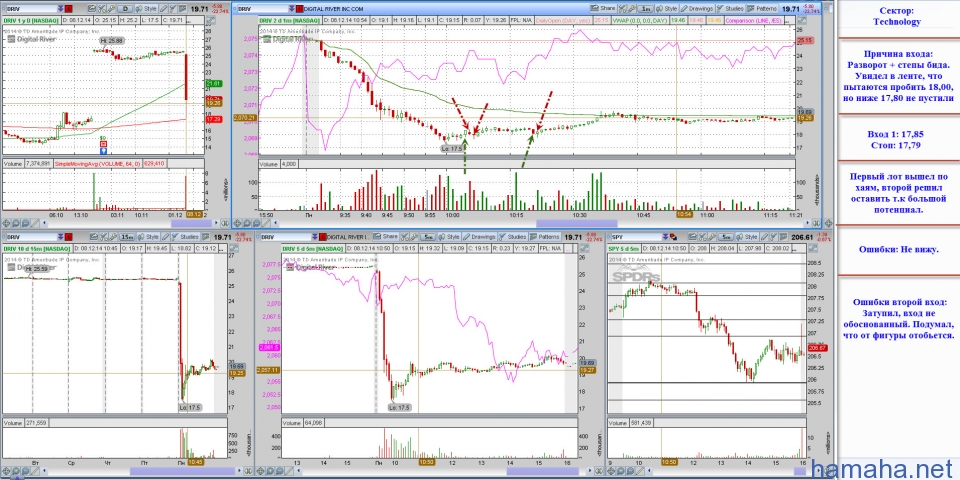This screenshot has height=480, width=960.
Task: Open Style menu in the 1m chart toolbar
Action: [666, 9]
